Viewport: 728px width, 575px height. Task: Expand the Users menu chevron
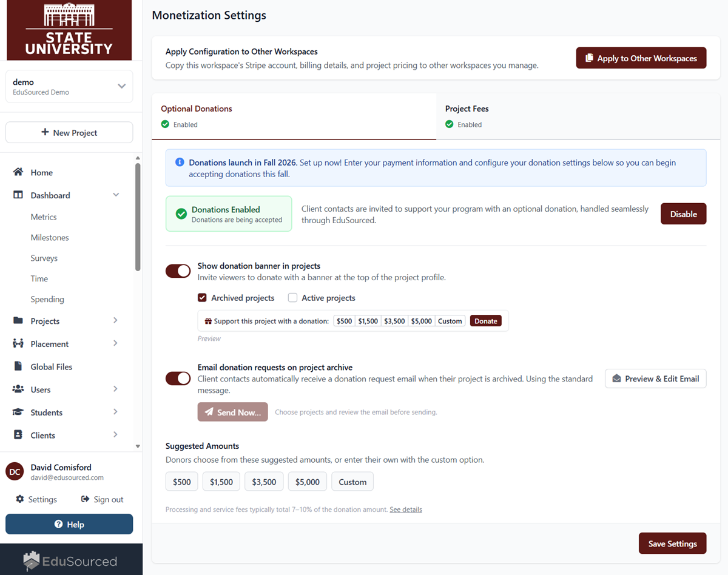[x=115, y=389]
